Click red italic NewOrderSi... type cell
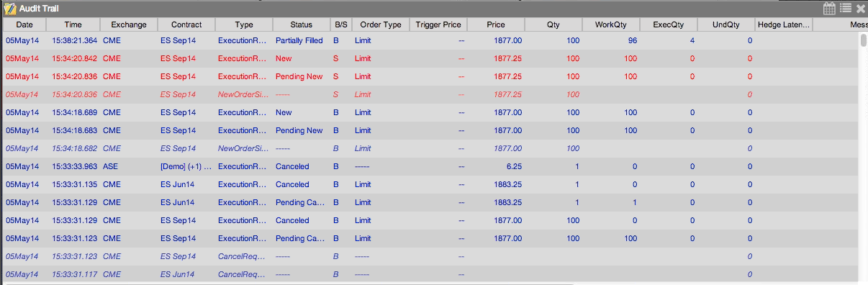The height and width of the screenshot is (285, 868). tap(243, 94)
